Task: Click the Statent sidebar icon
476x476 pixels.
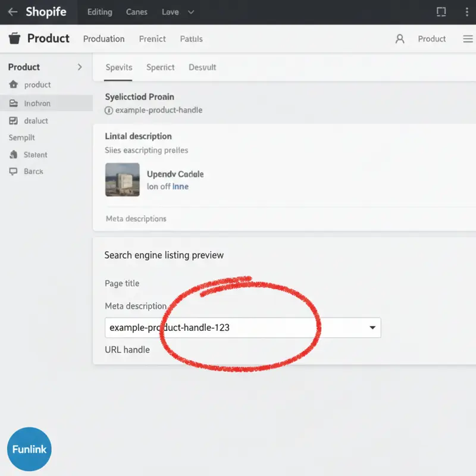Action: 13,155
